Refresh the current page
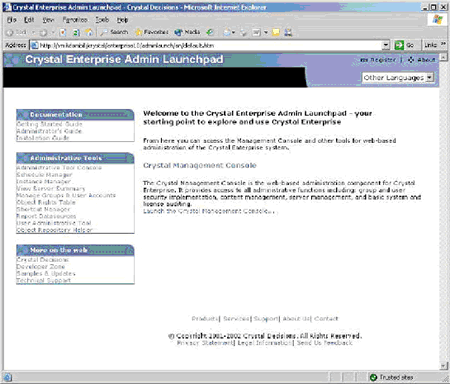Screen dimensions: 450x384 [76, 32]
